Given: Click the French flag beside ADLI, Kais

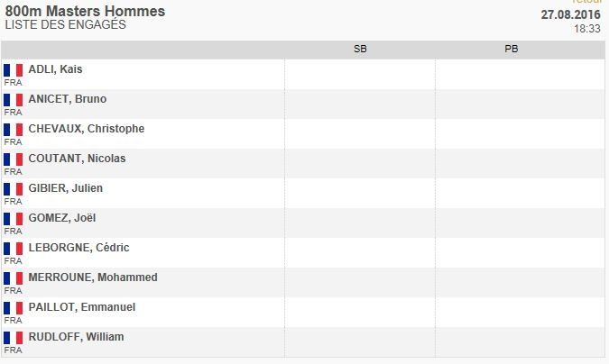Looking at the screenshot, I should (14, 70).
